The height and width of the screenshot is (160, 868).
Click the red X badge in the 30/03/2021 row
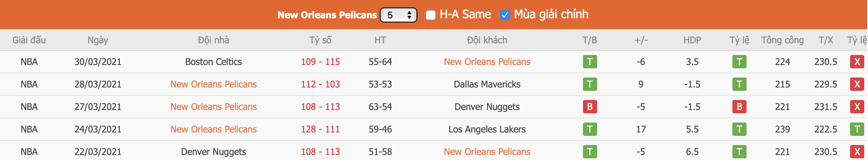[x=857, y=62]
